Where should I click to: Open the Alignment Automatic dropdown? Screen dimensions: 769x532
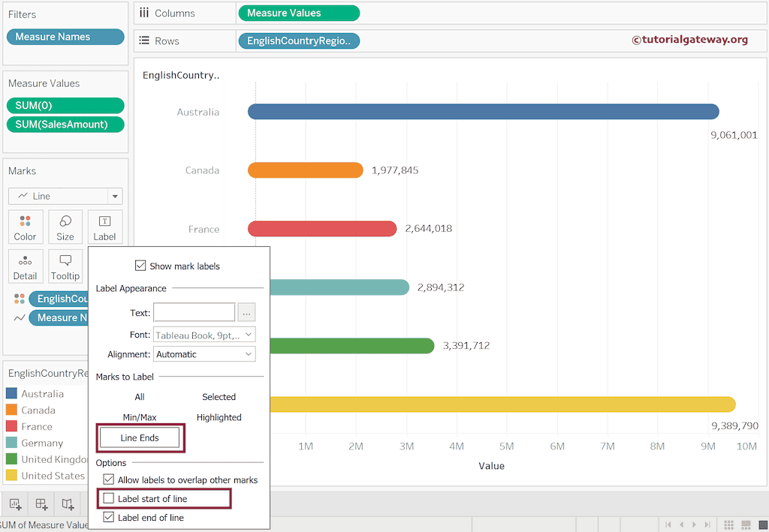coord(204,354)
